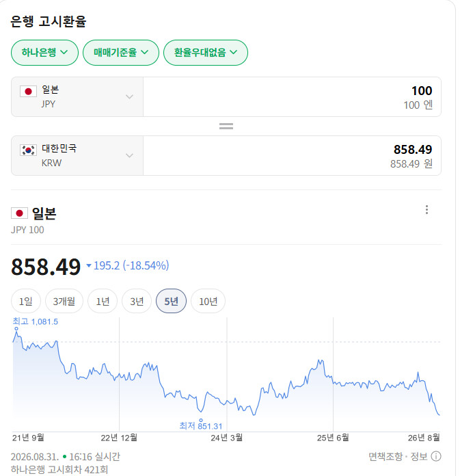
Task: Click the 최고 1,081.5 high point marker
Action: 16,328
